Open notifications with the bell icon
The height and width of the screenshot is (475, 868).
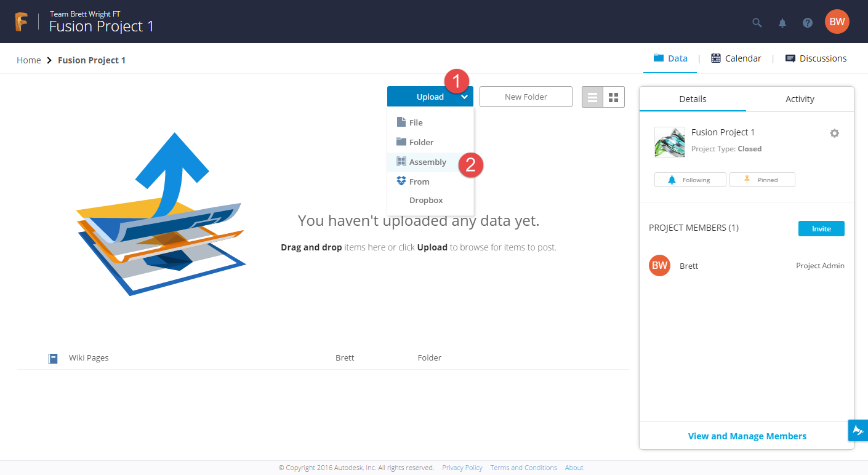click(x=782, y=22)
